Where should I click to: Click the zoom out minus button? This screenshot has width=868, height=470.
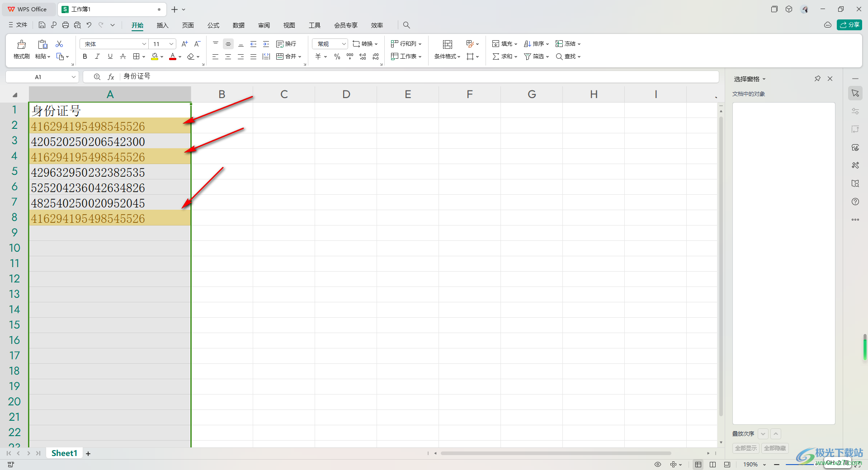click(777, 465)
